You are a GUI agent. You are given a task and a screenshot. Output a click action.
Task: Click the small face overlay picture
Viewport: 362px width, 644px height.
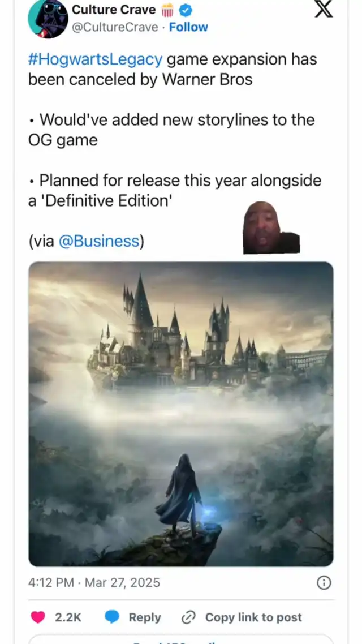coord(271,227)
